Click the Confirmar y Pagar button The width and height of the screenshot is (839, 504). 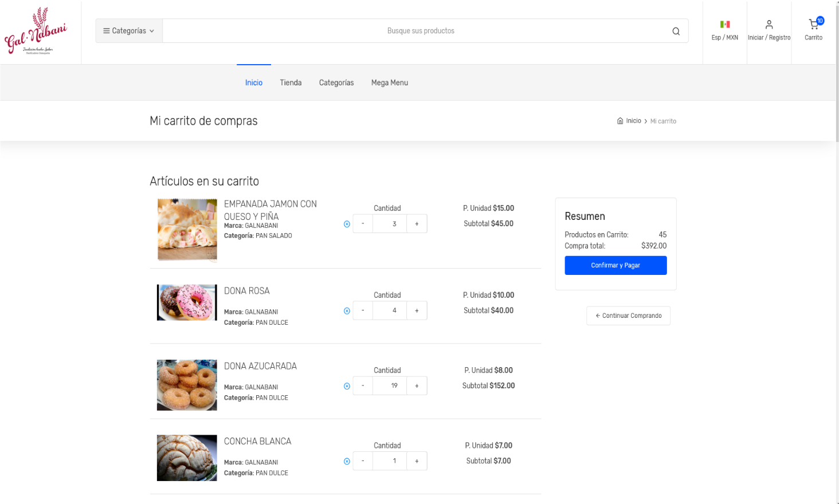(615, 266)
